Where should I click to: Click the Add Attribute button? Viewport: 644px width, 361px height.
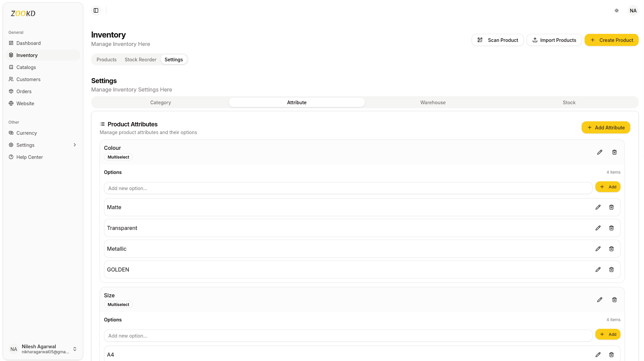[606, 128]
